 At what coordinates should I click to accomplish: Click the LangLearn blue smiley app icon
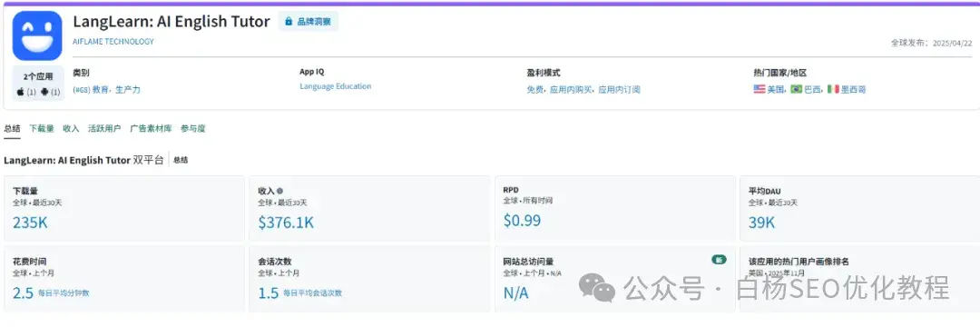click(37, 35)
